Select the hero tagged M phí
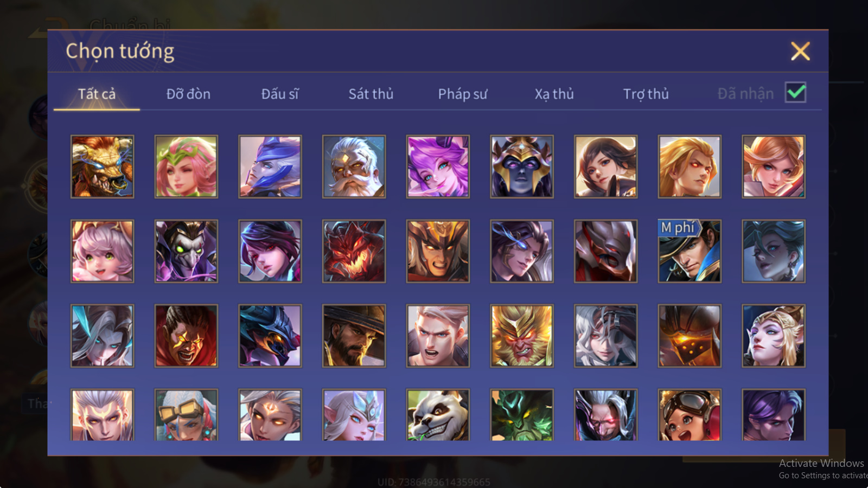This screenshot has height=488, width=868. (690, 251)
